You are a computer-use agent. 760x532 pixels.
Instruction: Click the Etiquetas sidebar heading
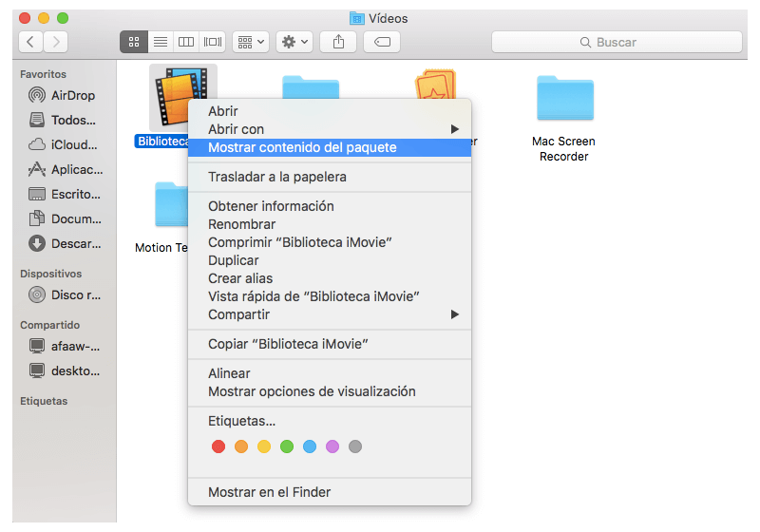(x=44, y=401)
